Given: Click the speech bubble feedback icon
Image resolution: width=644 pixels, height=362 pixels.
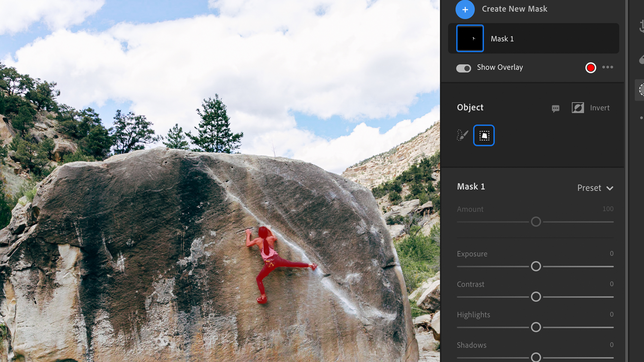Looking at the screenshot, I should (x=556, y=108).
